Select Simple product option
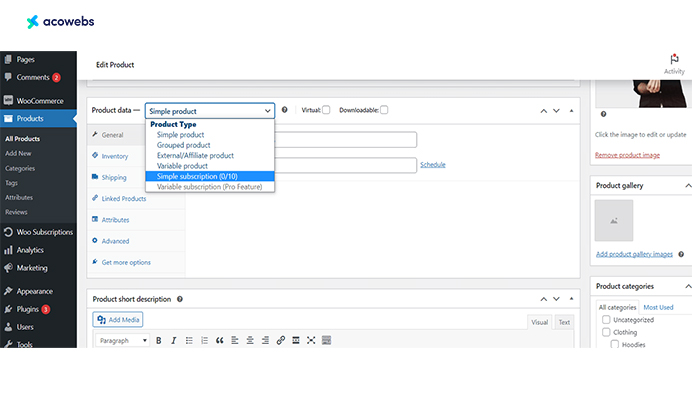 tap(210, 135)
